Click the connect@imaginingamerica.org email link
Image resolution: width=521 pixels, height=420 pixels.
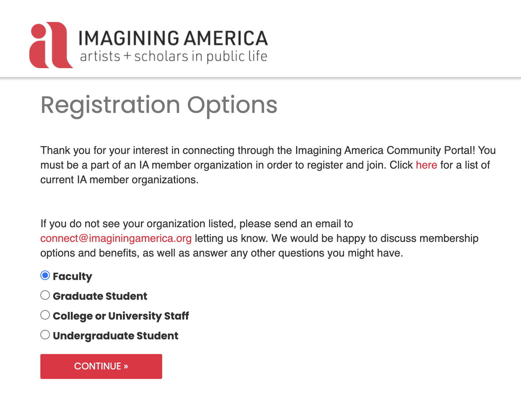coord(116,238)
